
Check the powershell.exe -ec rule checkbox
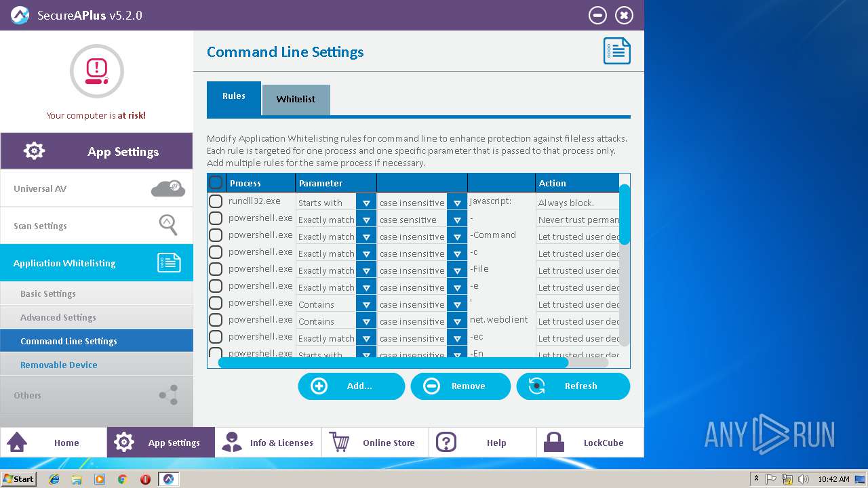click(216, 337)
